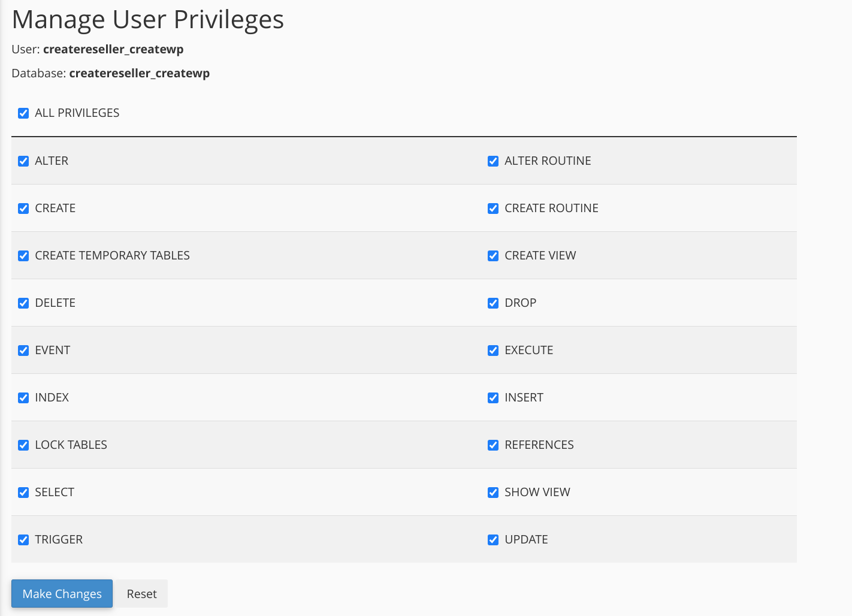Disable the CREATE VIEW privilege
The height and width of the screenshot is (616, 852).
pyautogui.click(x=493, y=256)
